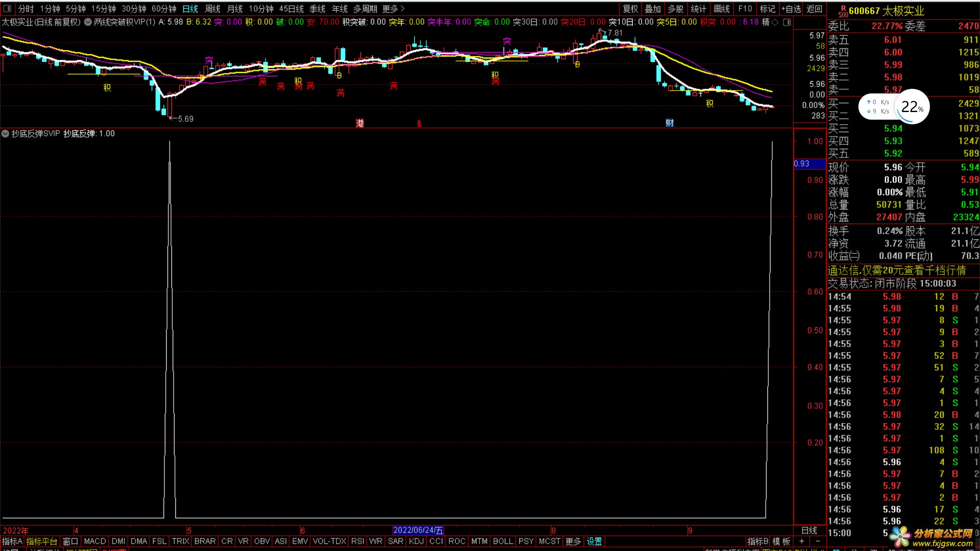This screenshot has width=980, height=551.
Task: Select the MCST indicator
Action: pyautogui.click(x=549, y=541)
